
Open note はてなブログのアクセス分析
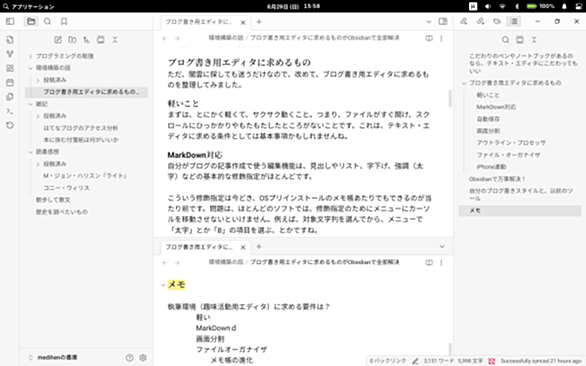[81, 128]
